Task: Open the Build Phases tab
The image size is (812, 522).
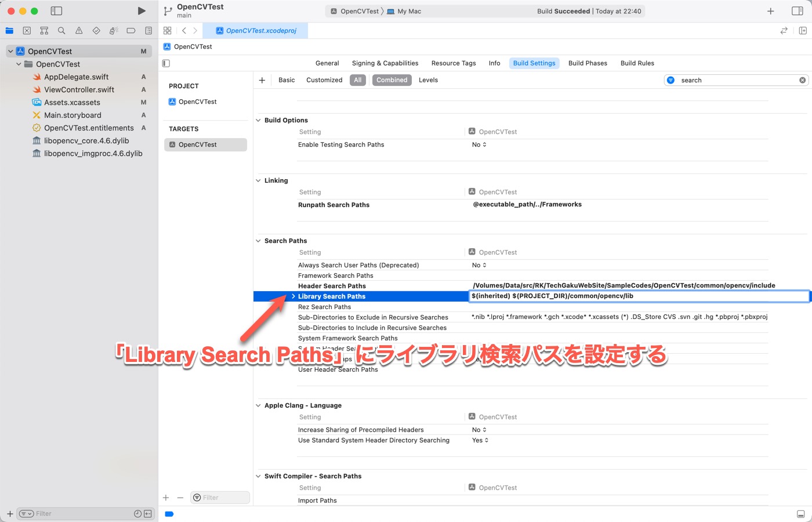Action: [x=588, y=63]
